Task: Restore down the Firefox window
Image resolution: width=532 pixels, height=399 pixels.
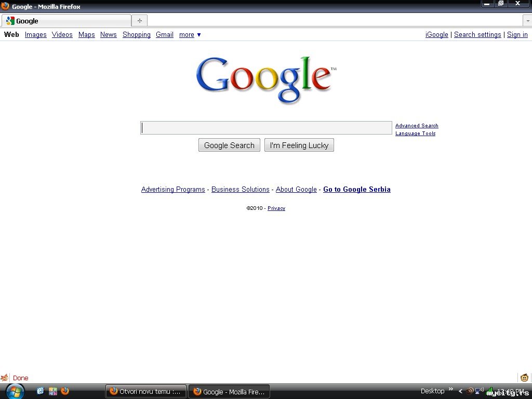Action: [500, 4]
